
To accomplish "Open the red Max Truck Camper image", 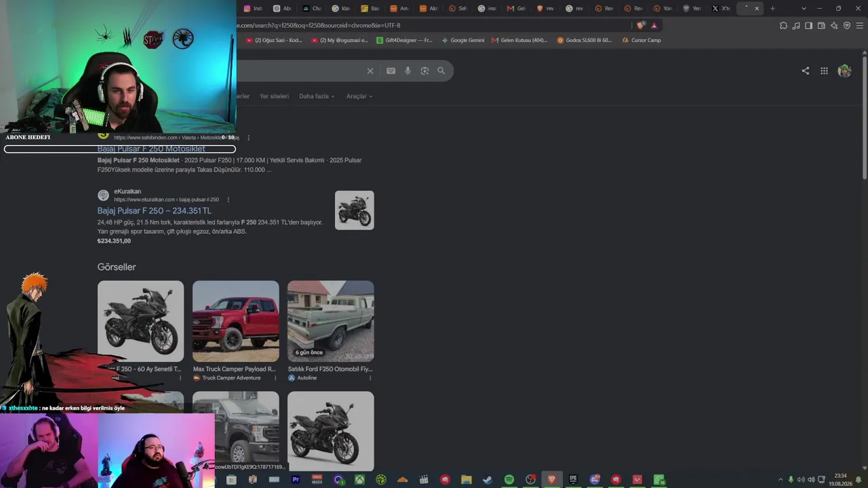I will tap(235, 321).
